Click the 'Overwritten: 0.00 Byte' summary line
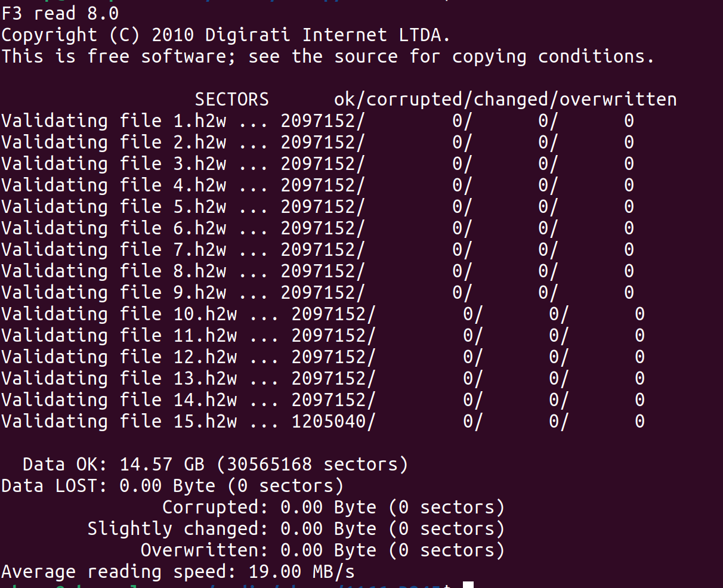This screenshot has width=723, height=588. (x=323, y=550)
